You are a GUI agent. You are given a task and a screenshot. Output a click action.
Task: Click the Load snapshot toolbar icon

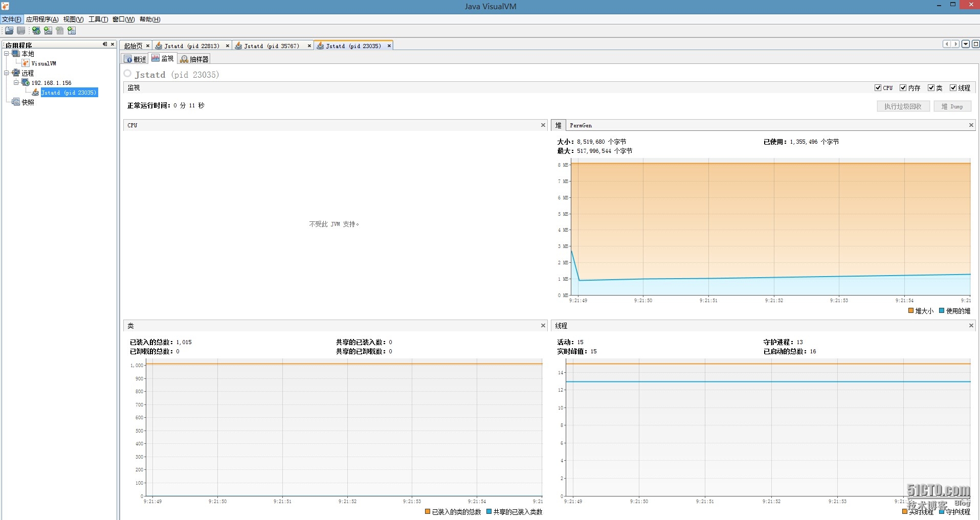[x=9, y=31]
